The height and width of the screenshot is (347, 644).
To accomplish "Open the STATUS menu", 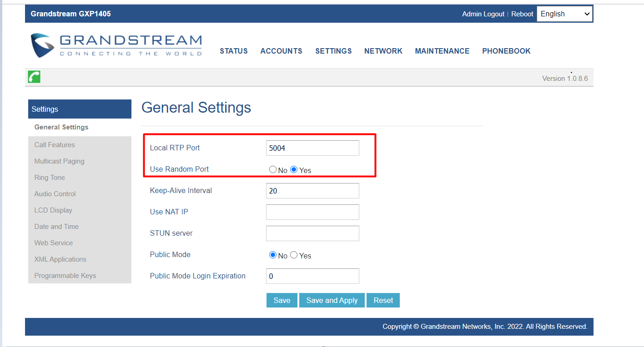I will (234, 51).
